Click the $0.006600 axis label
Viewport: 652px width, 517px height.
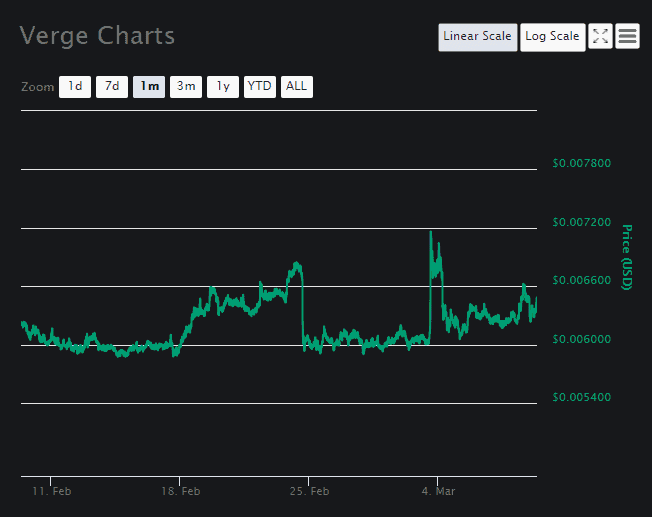point(581,280)
